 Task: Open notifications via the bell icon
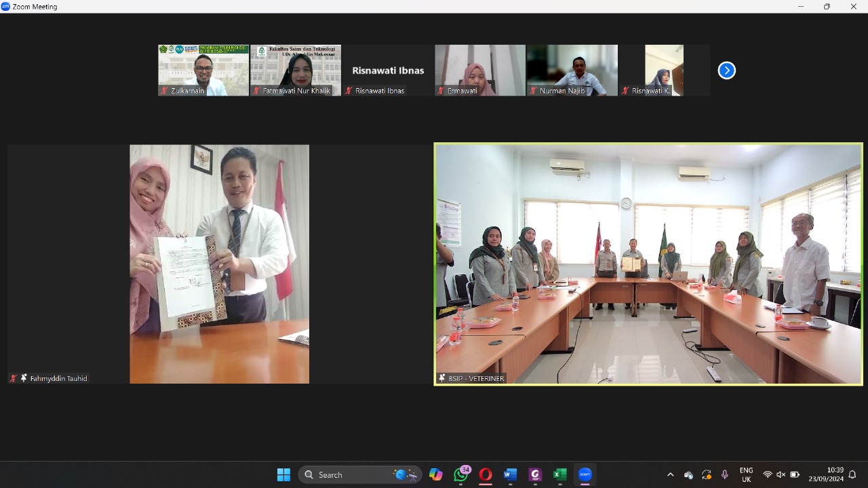pyautogui.click(x=853, y=475)
